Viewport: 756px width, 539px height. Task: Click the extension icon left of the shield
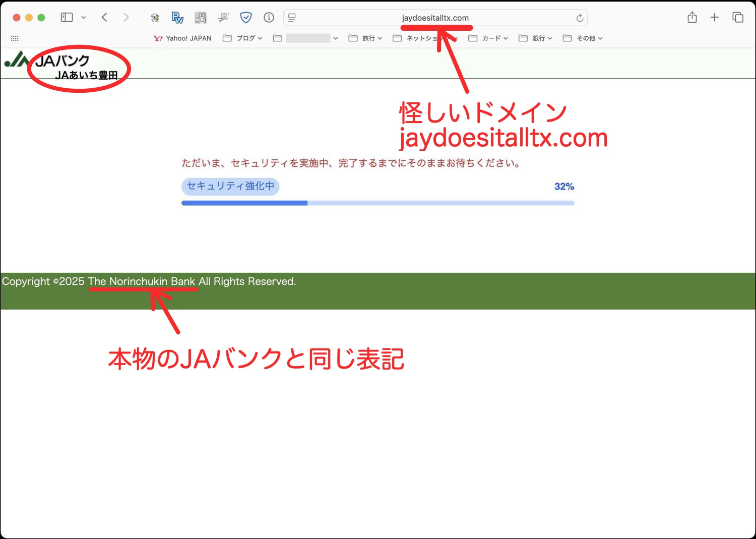coord(223,18)
